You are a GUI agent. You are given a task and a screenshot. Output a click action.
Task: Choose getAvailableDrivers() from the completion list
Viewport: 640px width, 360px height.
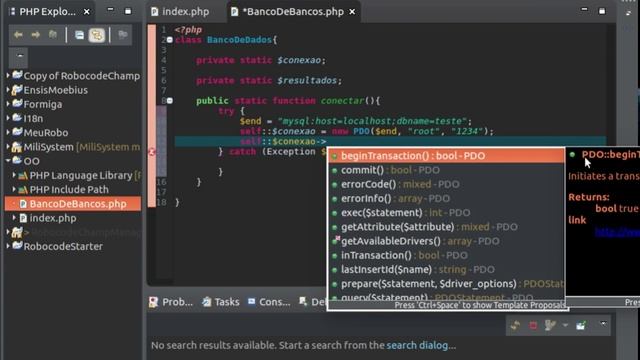(446, 241)
